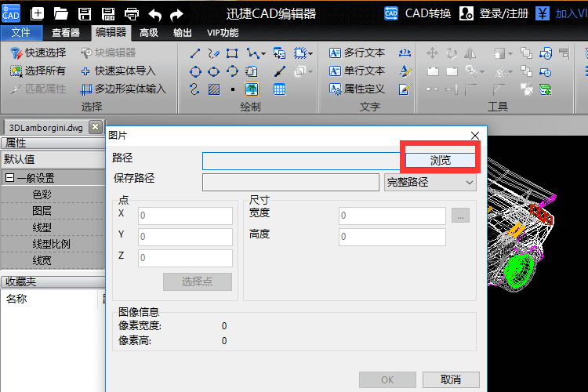The image size is (588, 392).
Task: Click the Table grid icon
Action: pos(279,89)
